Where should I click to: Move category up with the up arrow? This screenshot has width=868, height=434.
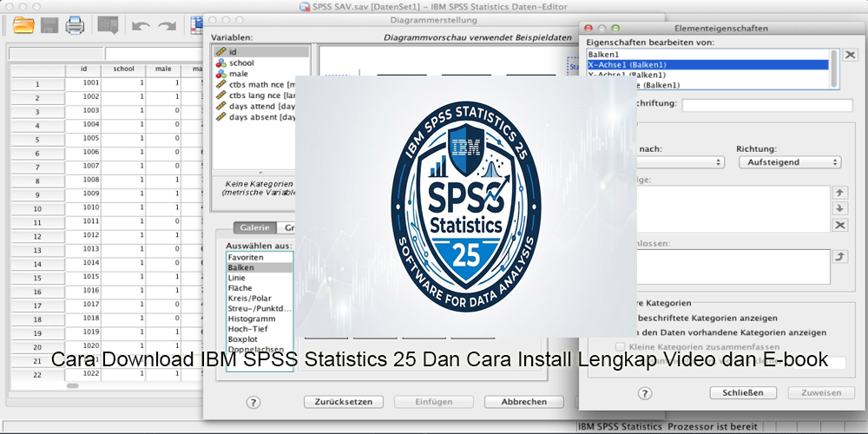click(x=840, y=193)
